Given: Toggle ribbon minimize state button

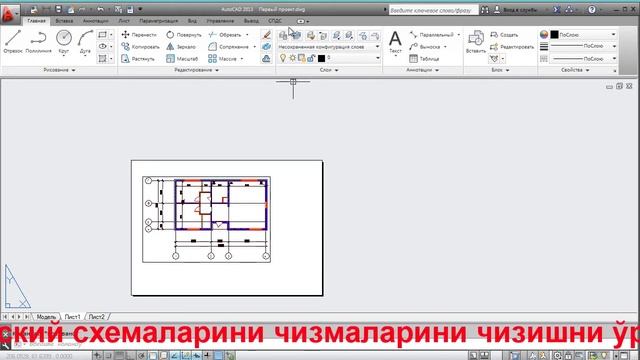Looking at the screenshot, I should point(302,21).
